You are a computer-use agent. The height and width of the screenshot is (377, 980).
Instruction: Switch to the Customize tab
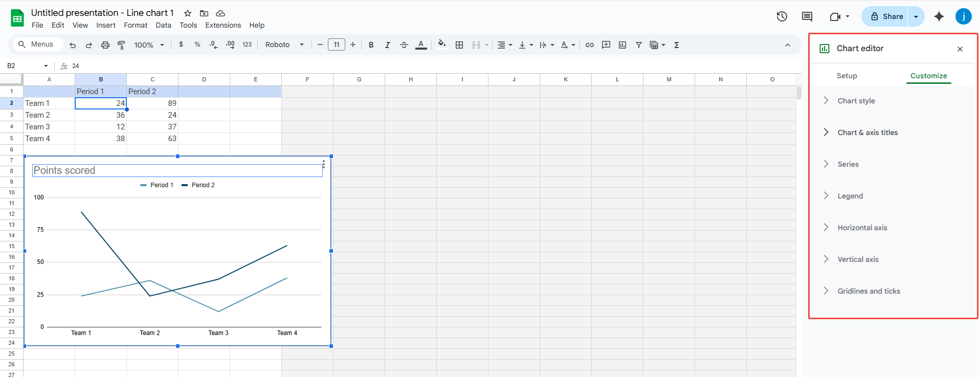(928, 76)
